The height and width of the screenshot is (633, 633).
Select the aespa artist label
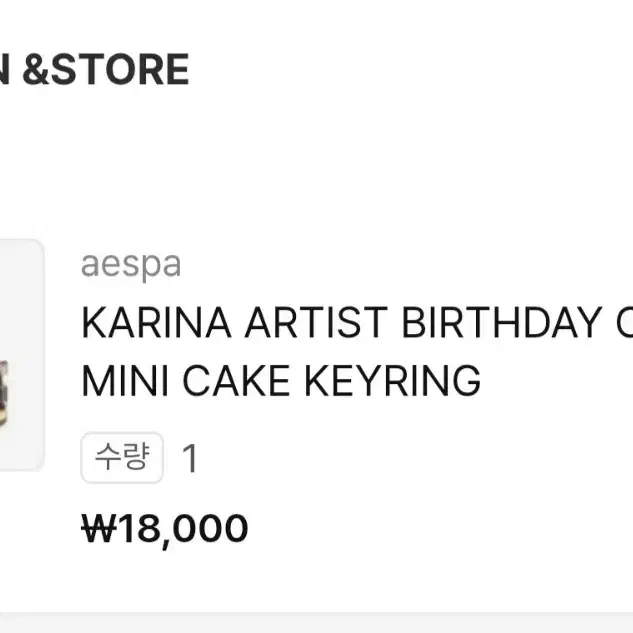tap(131, 265)
